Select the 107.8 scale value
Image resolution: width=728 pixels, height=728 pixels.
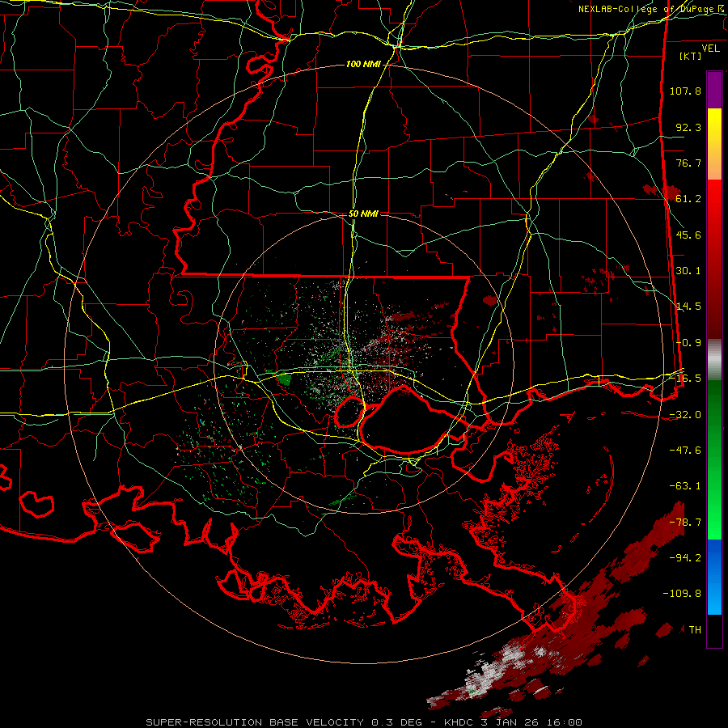pyautogui.click(x=685, y=91)
